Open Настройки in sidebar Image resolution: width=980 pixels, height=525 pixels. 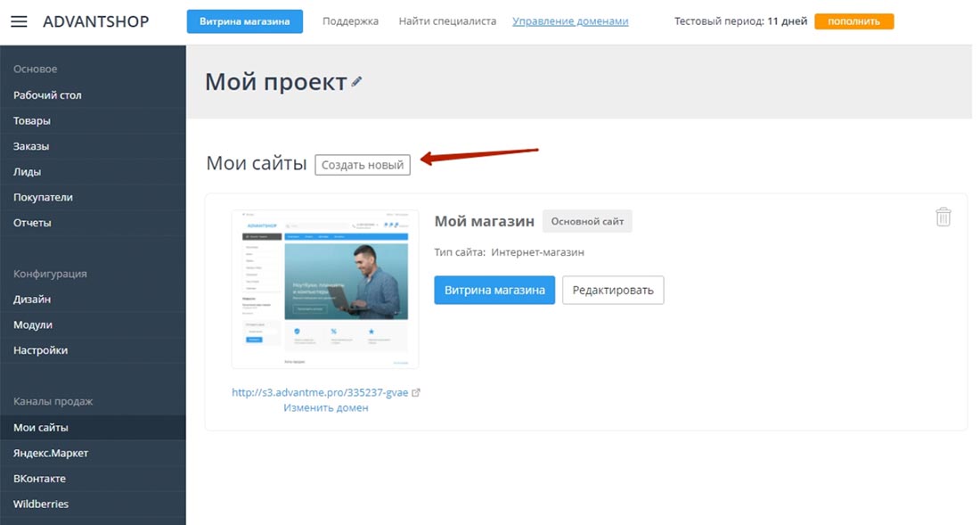93,350
